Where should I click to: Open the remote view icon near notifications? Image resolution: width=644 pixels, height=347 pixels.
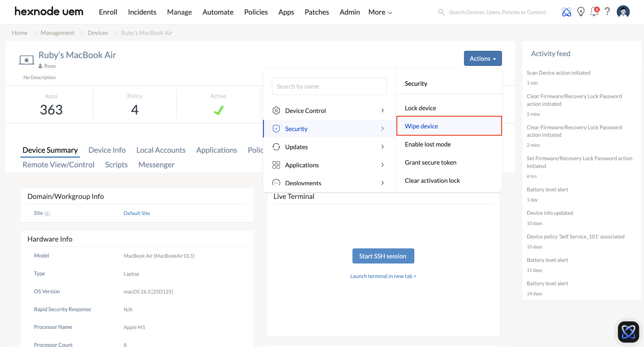point(566,12)
